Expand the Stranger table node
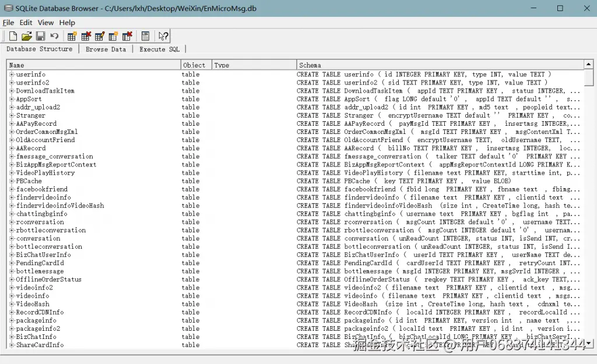Image resolution: width=597 pixels, height=364 pixels. coord(12,115)
